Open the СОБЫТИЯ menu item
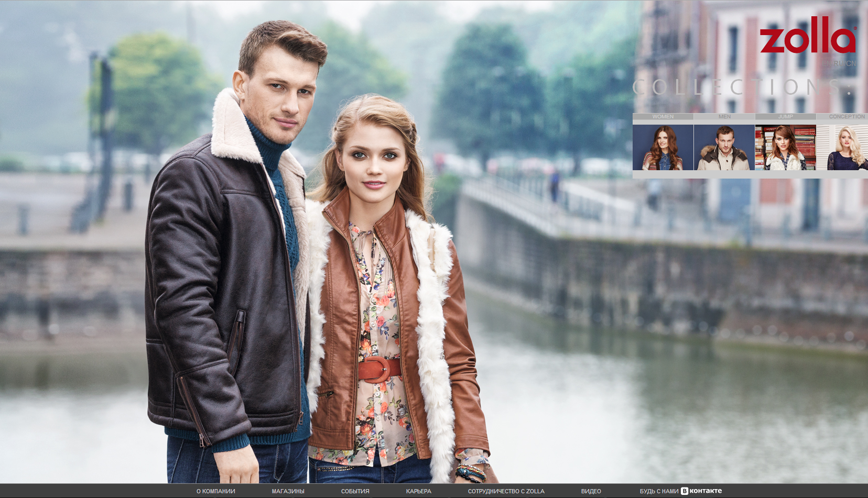 pos(355,491)
